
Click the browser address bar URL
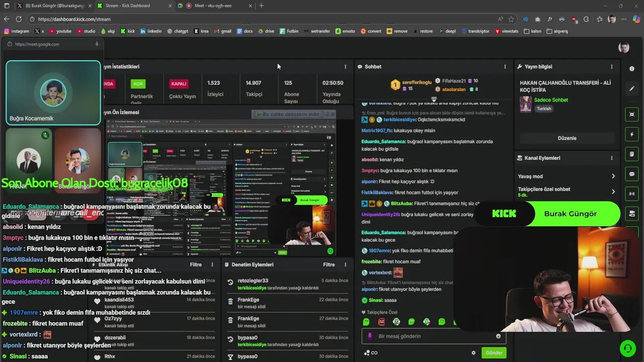click(74, 19)
